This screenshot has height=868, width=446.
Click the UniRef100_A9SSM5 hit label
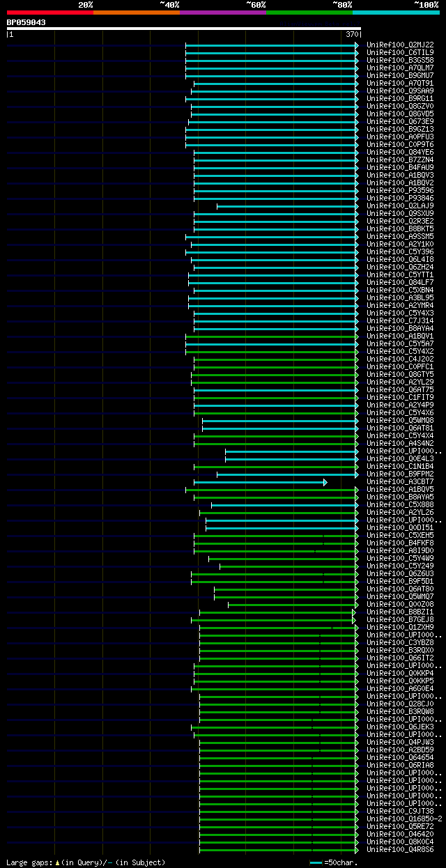tap(400, 236)
